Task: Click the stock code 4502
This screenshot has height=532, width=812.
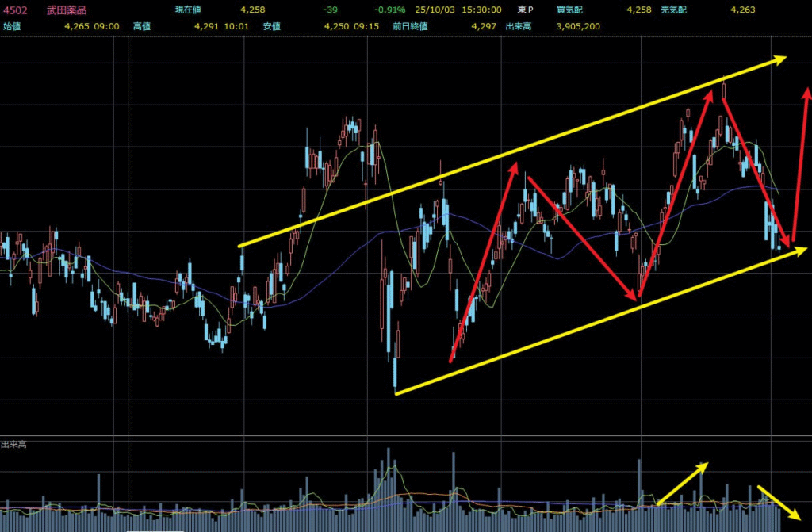Action: tap(16, 10)
